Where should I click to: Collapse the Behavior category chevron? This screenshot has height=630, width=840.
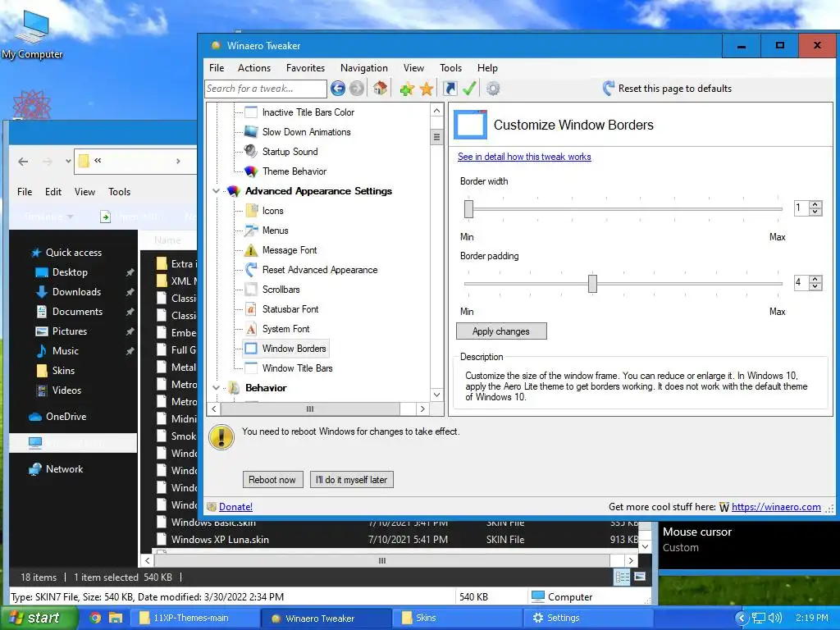point(216,388)
